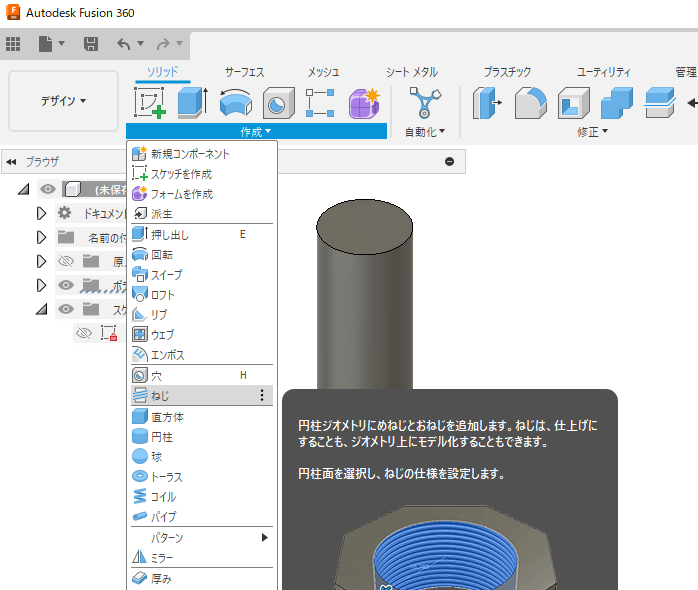
Task: Click Fillet toolbar icon
Action: click(531, 103)
